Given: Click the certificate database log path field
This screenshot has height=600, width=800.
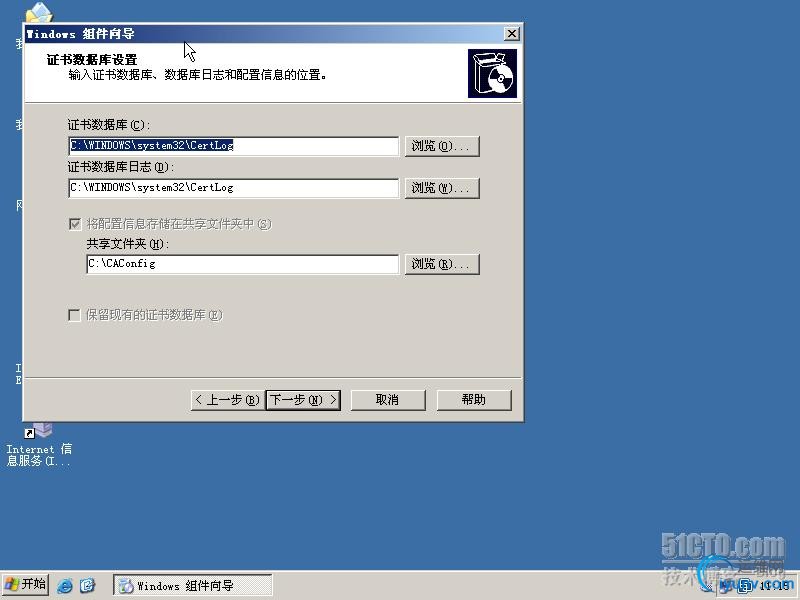Looking at the screenshot, I should point(234,188).
